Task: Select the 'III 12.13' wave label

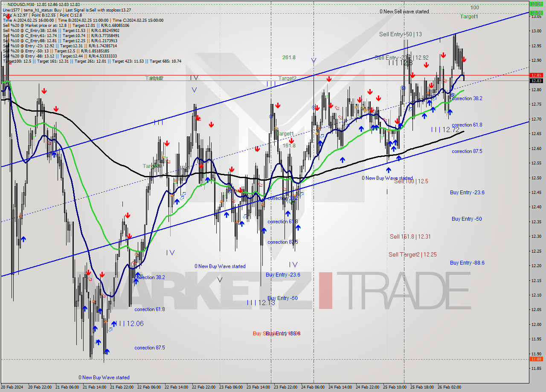Action: tap(261, 302)
